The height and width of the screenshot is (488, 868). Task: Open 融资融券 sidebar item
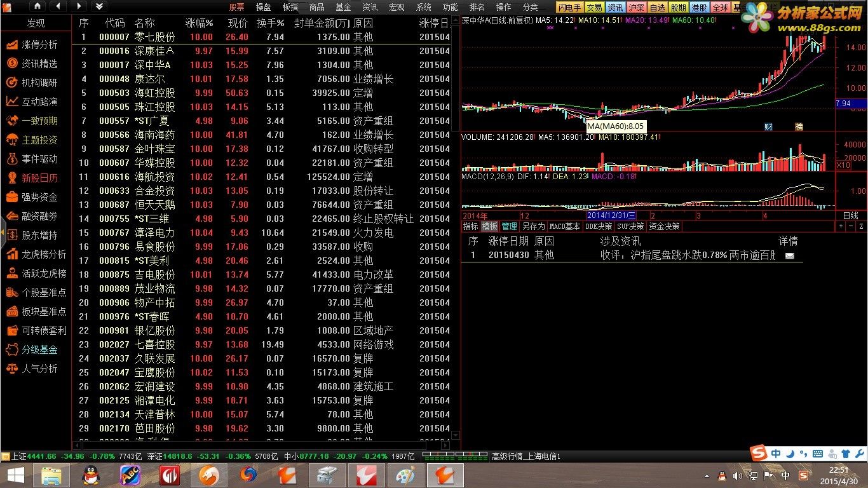click(x=32, y=216)
